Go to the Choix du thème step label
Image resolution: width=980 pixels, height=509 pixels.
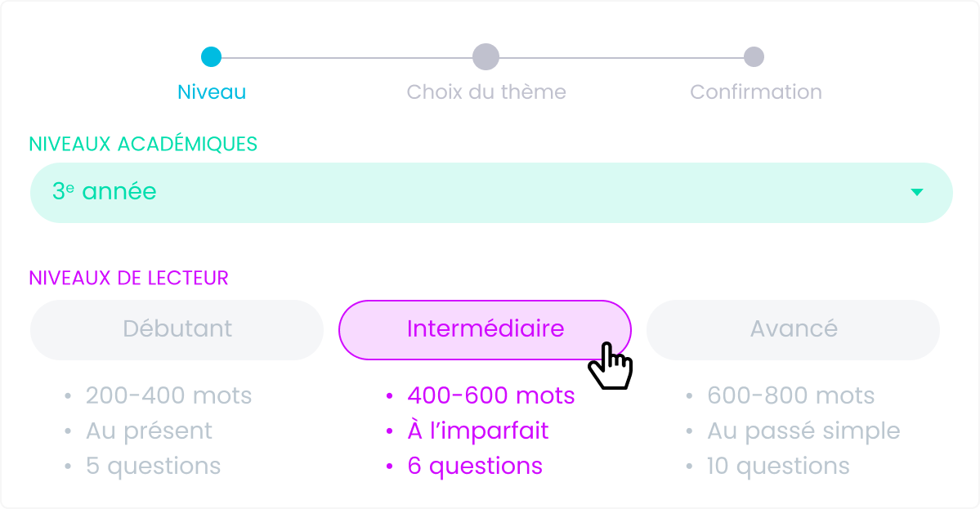coord(486,92)
